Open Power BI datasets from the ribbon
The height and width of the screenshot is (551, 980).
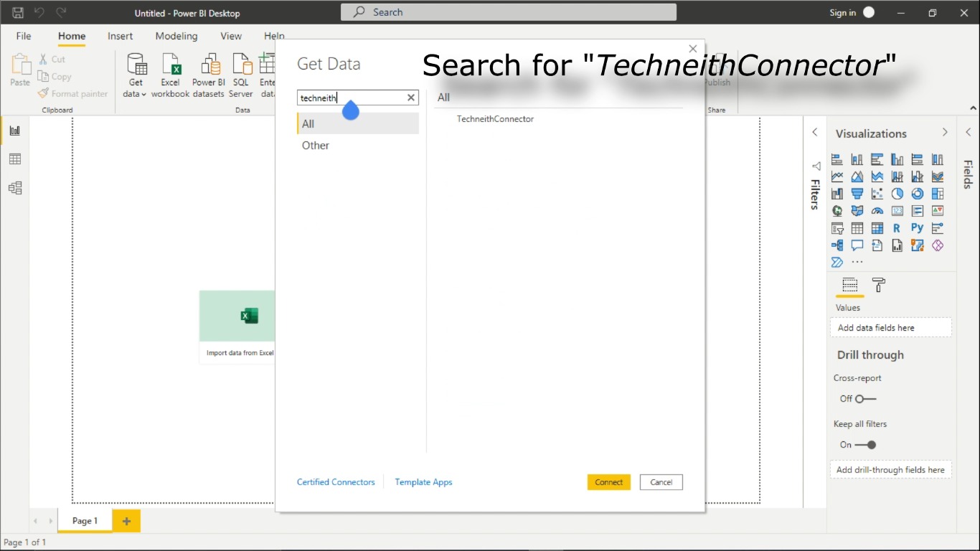pyautogui.click(x=209, y=76)
